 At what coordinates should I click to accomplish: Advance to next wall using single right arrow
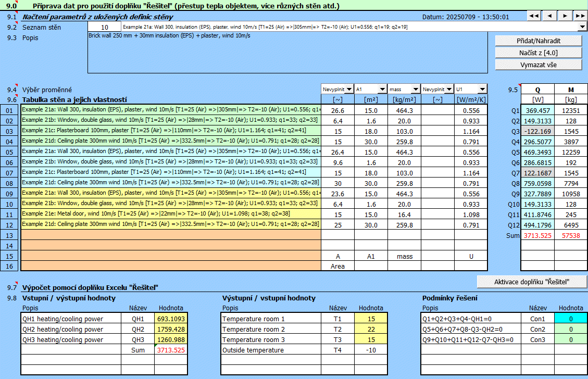click(565, 16)
